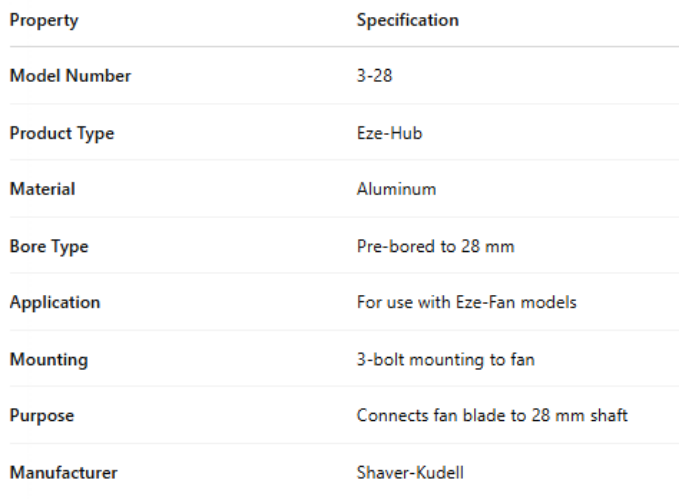The image size is (679, 500).
Task: Select the Model Number row label
Action: [x=70, y=76]
